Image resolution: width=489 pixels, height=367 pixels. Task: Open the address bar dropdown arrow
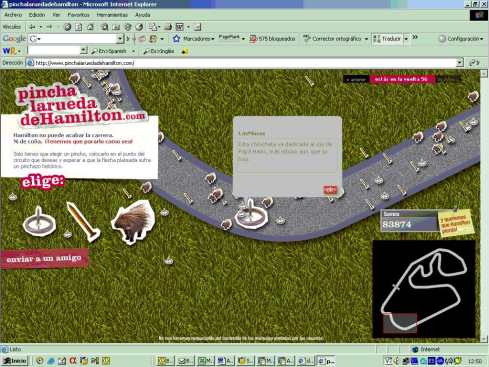coord(460,62)
